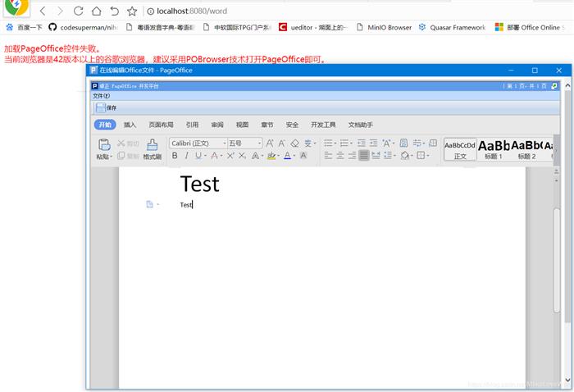
Task: Open the Calibri font name dropdown
Action: pyautogui.click(x=198, y=144)
